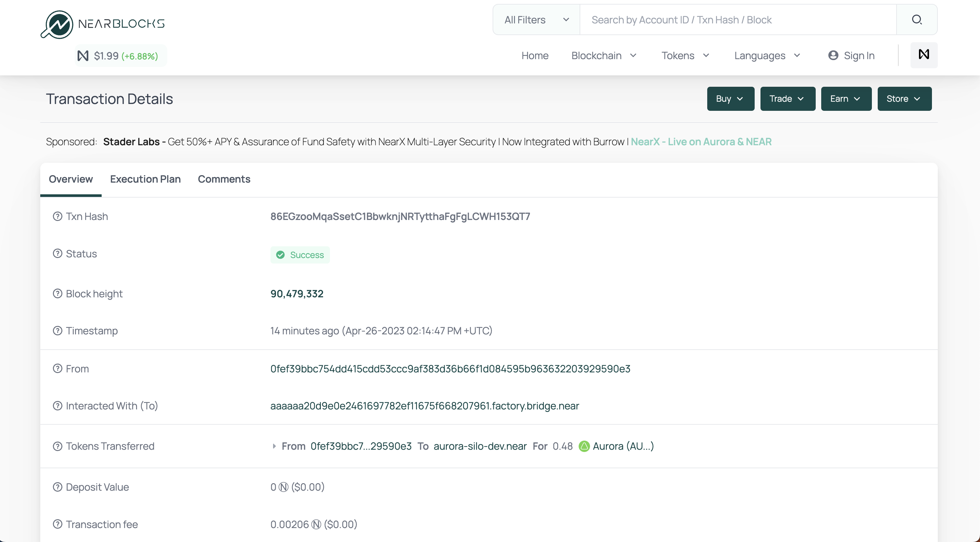Open the Earn dropdown button
Screen dimensions: 980x542
846,98
